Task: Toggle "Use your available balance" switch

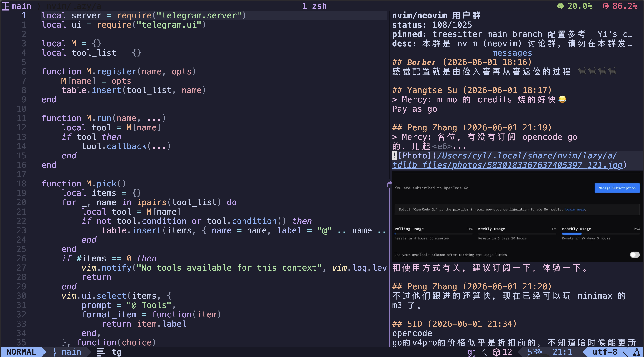Action: [634, 255]
